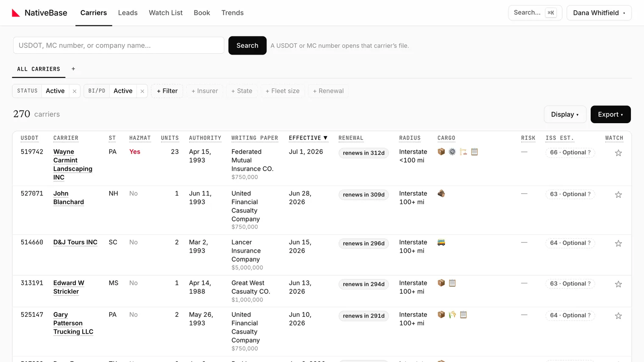Change the Status filter value Active

tap(55, 91)
